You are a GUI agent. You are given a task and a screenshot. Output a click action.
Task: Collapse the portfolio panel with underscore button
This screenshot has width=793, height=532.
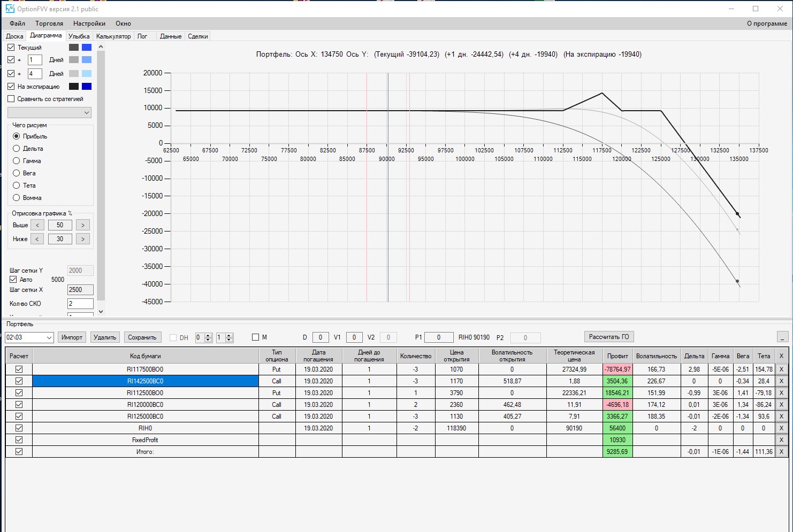tap(782, 337)
